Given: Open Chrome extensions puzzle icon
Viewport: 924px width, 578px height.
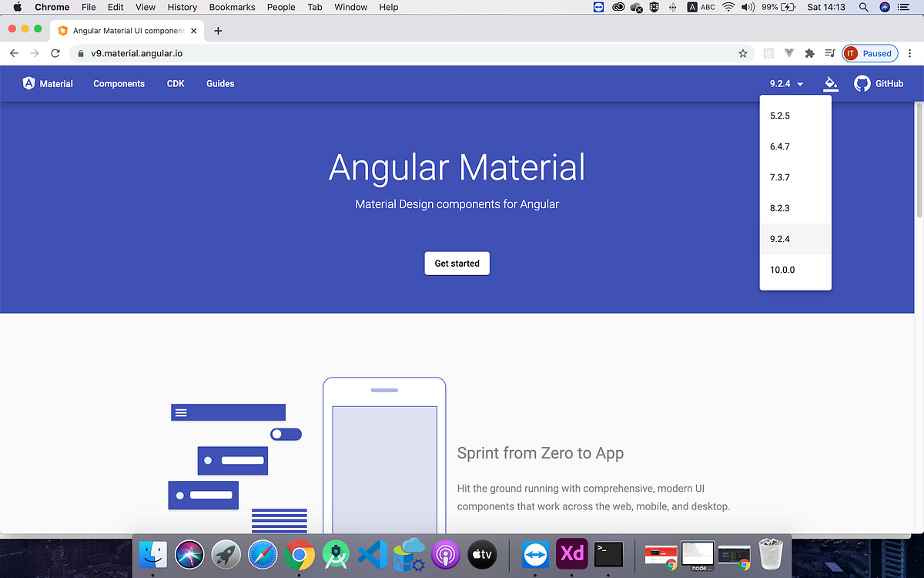Looking at the screenshot, I should point(808,53).
